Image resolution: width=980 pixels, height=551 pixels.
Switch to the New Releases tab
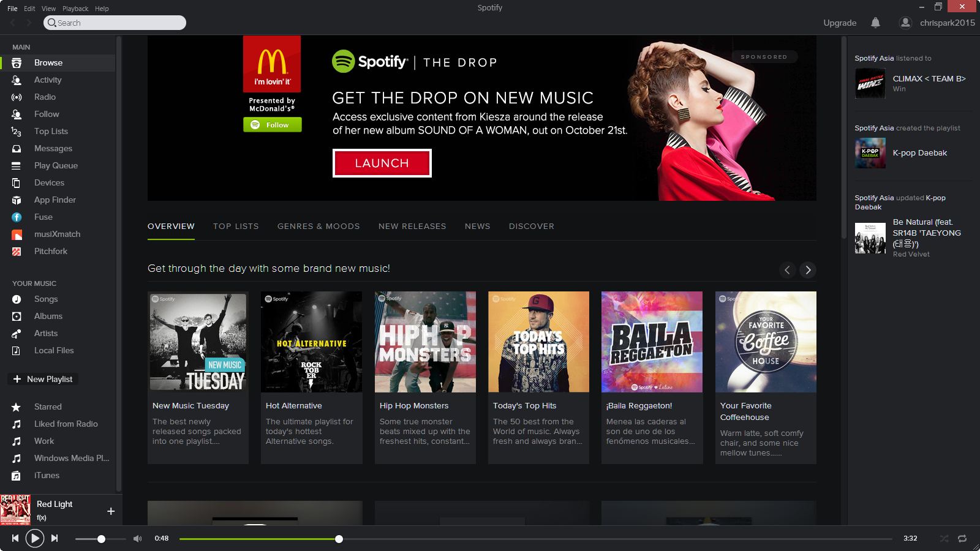[x=412, y=226]
